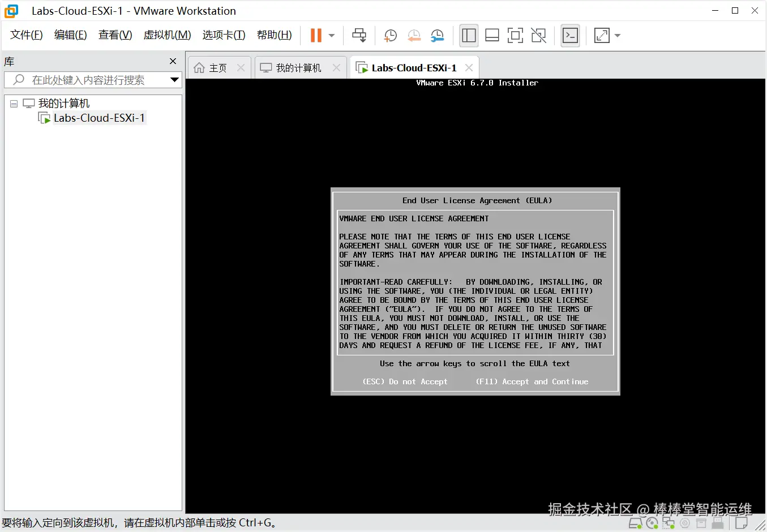Revert to snapshot using the clock-arrow icon
The width and height of the screenshot is (767, 532).
coord(414,36)
